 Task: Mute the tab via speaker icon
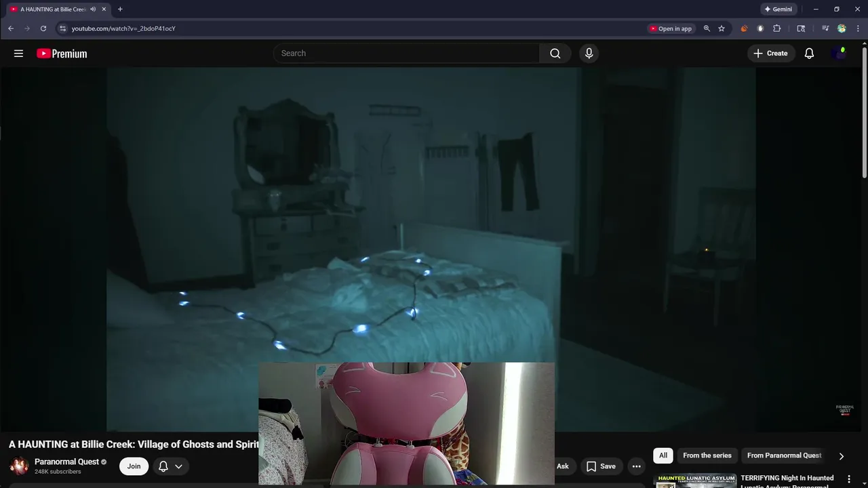(x=93, y=9)
